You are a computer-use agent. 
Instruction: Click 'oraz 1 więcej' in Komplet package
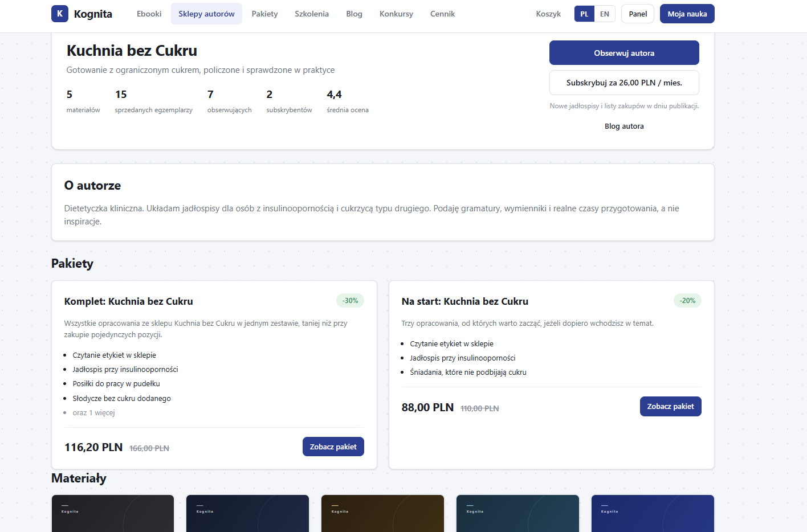94,413
